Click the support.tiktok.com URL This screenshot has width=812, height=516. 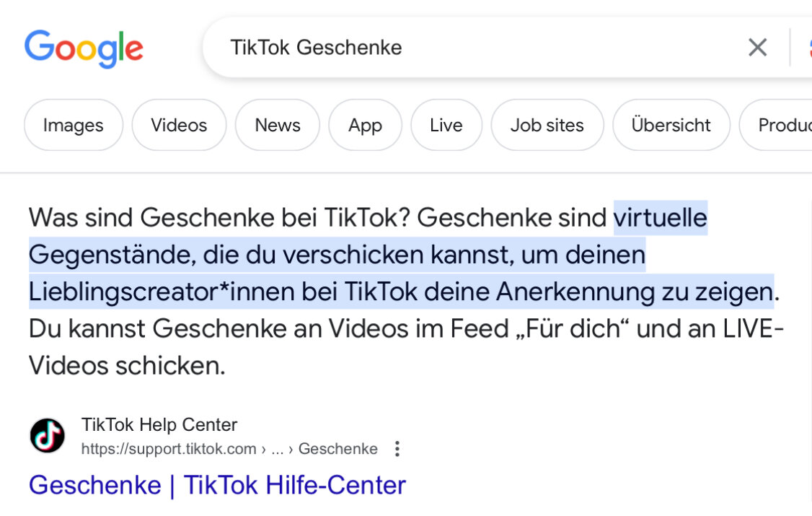[169, 449]
